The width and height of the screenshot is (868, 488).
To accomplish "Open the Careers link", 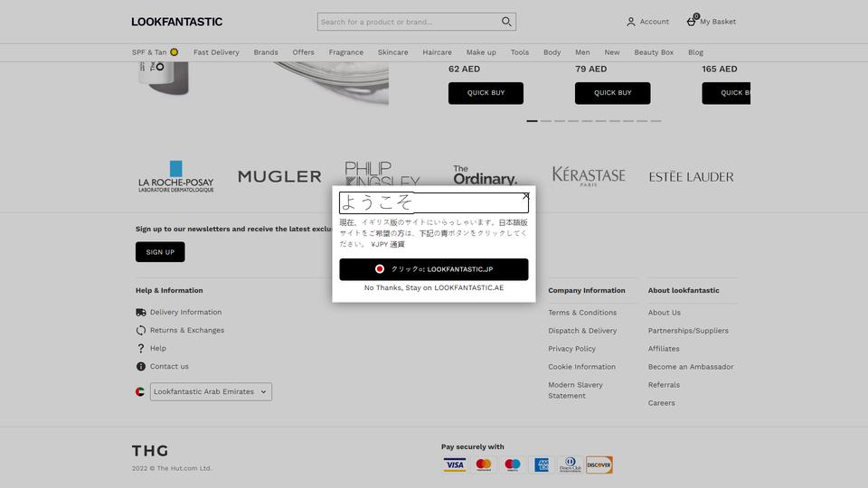I will [662, 403].
